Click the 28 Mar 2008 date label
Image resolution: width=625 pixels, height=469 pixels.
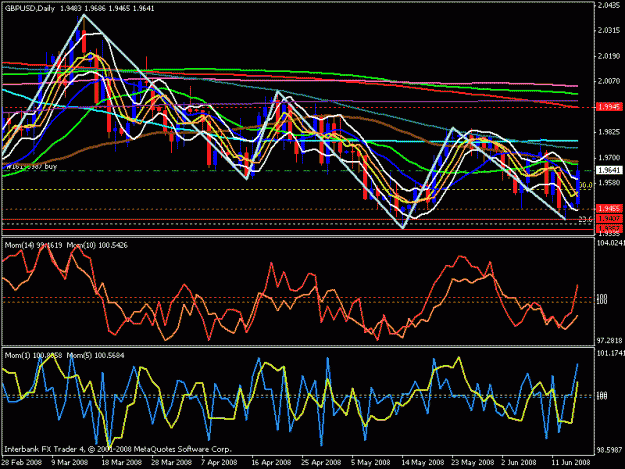(171, 463)
